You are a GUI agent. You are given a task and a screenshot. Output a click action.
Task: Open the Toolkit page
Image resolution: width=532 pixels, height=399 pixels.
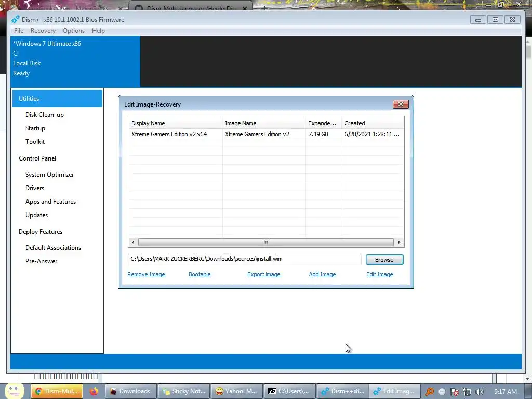35,142
